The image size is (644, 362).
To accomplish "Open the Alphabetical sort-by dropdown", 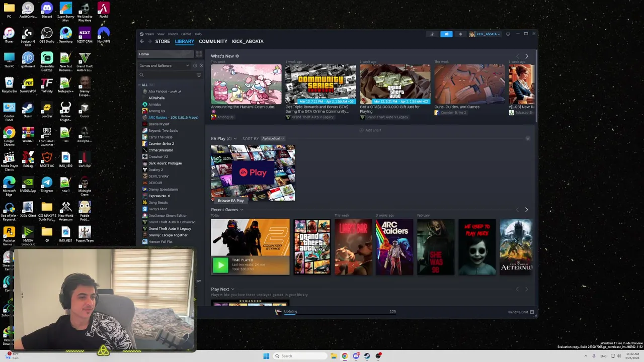I will [273, 139].
